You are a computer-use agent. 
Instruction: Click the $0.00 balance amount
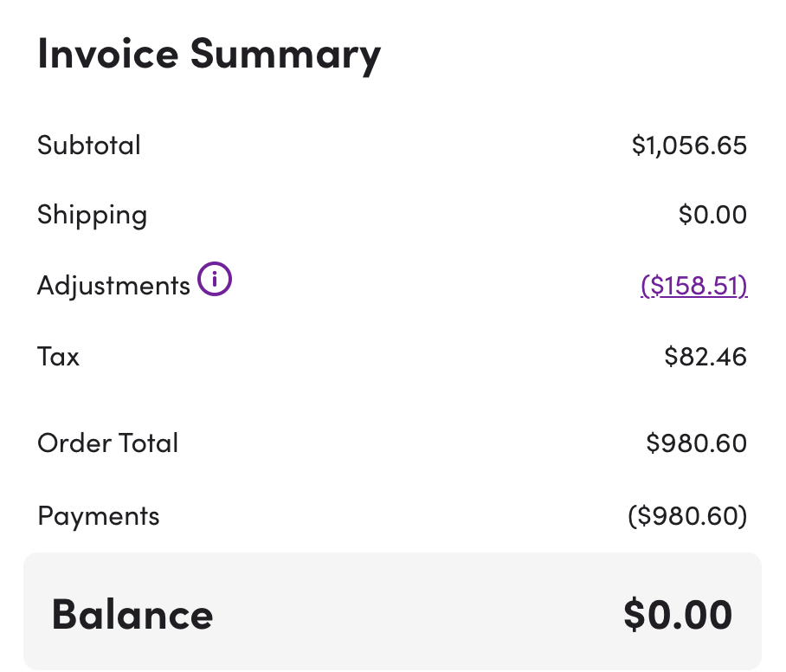coord(678,614)
